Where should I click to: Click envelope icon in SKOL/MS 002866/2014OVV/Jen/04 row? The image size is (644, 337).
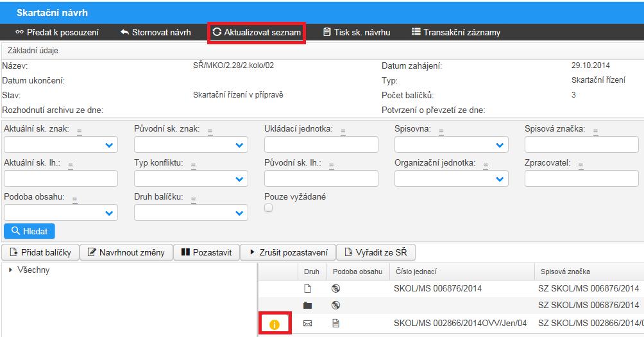click(307, 324)
